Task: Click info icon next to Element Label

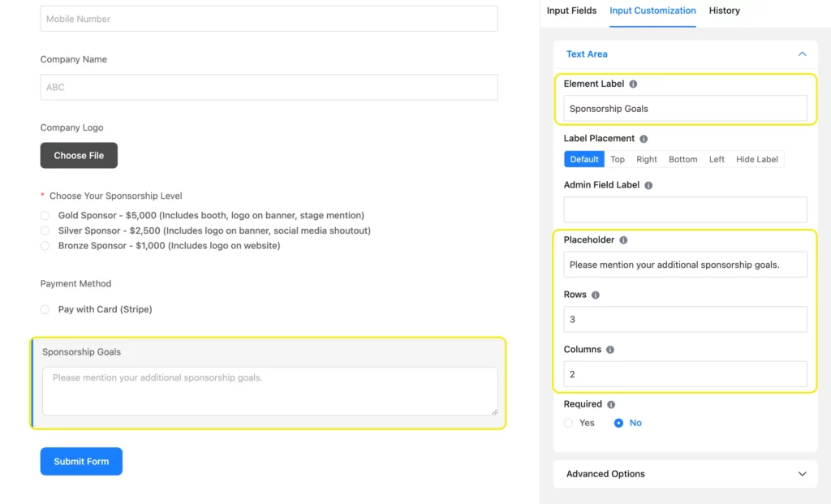Action: (x=633, y=84)
